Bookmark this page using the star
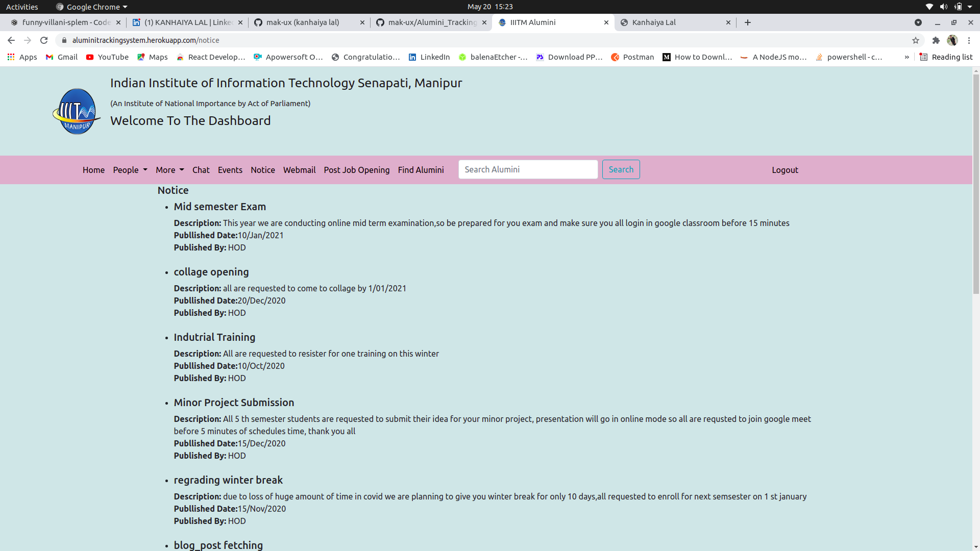The width and height of the screenshot is (980, 551). [x=915, y=40]
